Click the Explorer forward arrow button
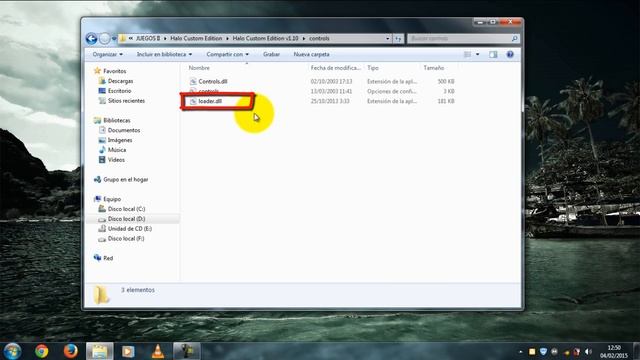The width and height of the screenshot is (640, 360). (x=104, y=38)
